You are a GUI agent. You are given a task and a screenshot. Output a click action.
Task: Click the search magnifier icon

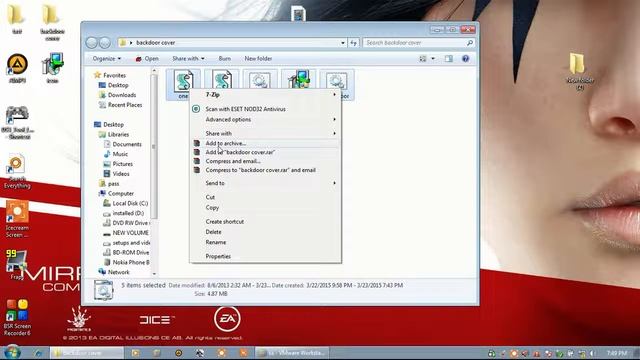470,42
